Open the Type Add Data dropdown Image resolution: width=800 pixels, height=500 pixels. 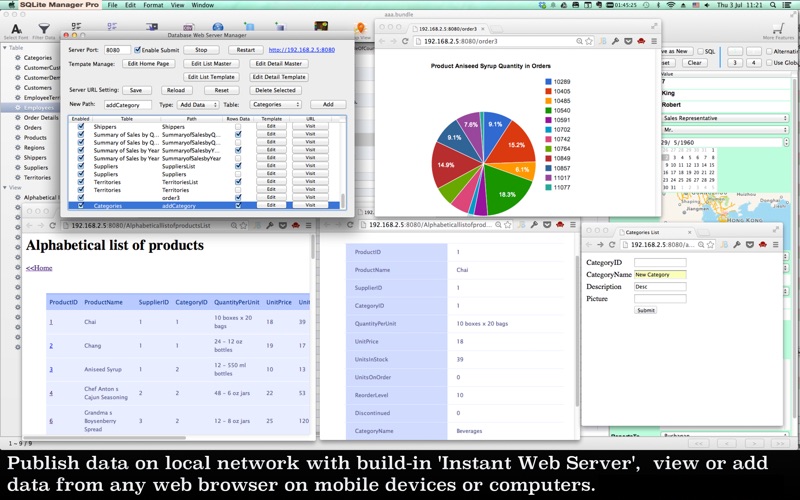pyautogui.click(x=198, y=104)
